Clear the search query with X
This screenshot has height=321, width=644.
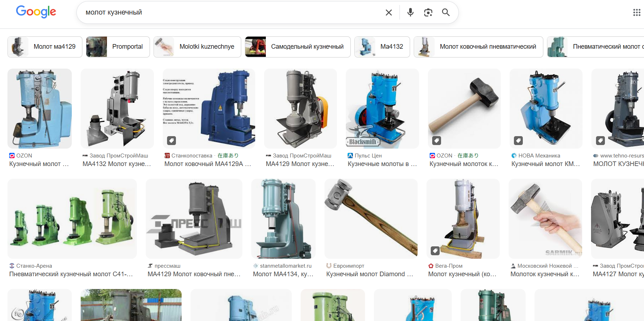389,12
